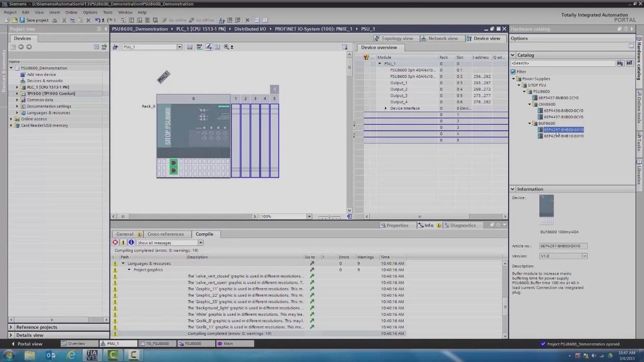Select Add new device in project tree

(41, 75)
